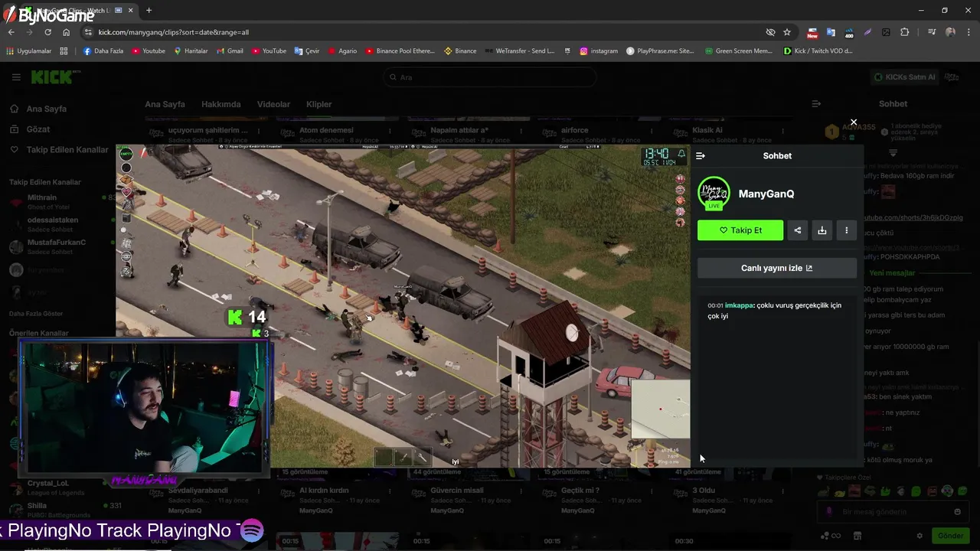Click the purple feather extension icon

pyautogui.click(x=867, y=32)
